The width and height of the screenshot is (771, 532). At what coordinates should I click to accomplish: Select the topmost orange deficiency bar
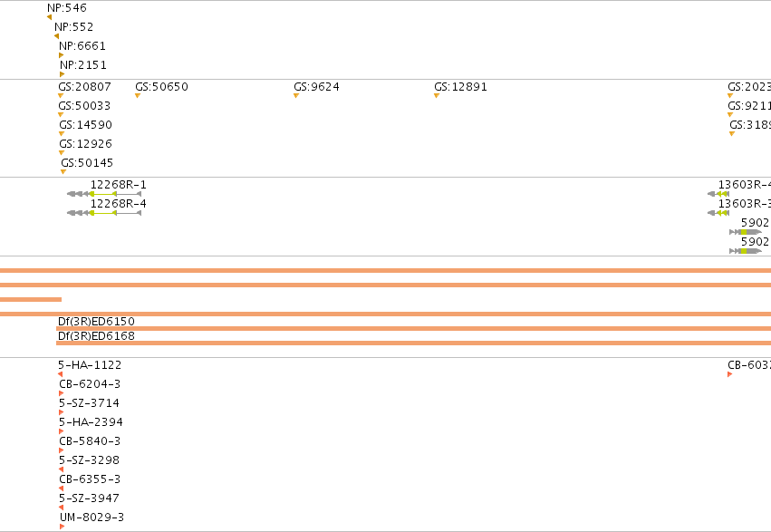(x=386, y=270)
